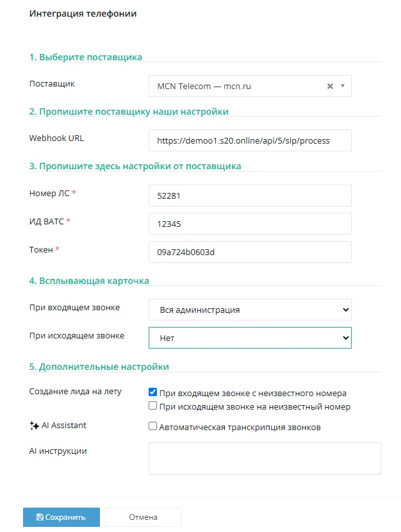This screenshot has height=532, width=401.
Task: Click the floppy disk icon on Save
Action: click(x=40, y=517)
